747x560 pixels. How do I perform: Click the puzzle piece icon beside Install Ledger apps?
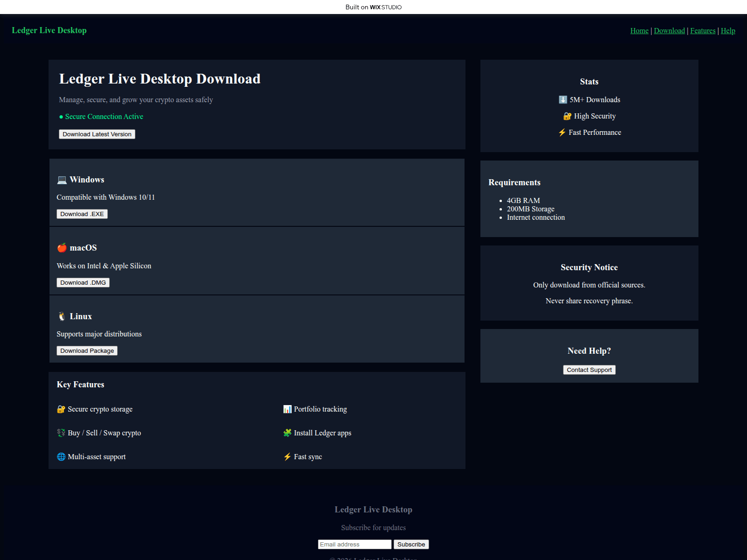tap(287, 433)
